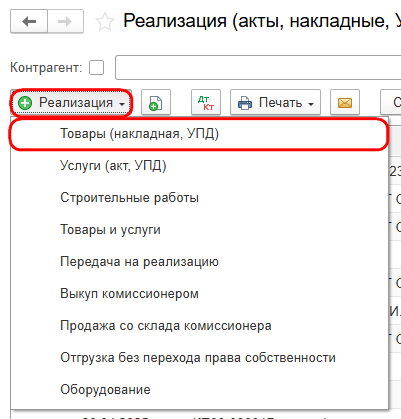Choose Товары (накладная, УПД) menu item

199,134
